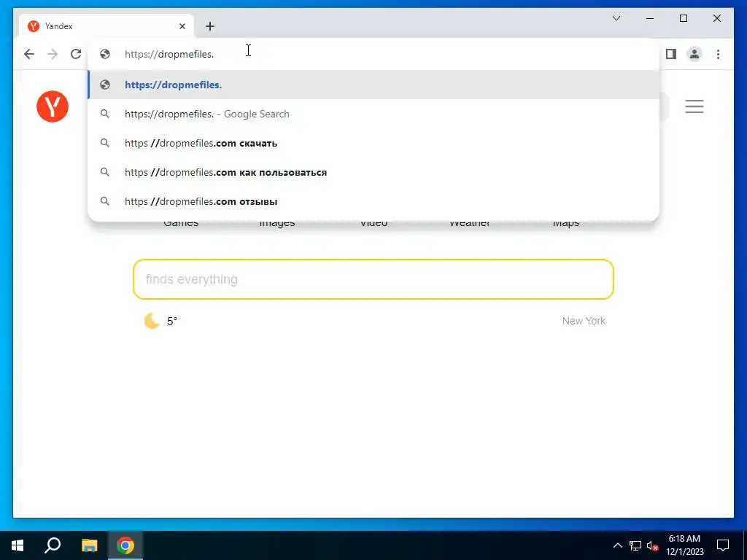Open the Windows Start menu
Image resolution: width=747 pixels, height=560 pixels.
pos(18,545)
